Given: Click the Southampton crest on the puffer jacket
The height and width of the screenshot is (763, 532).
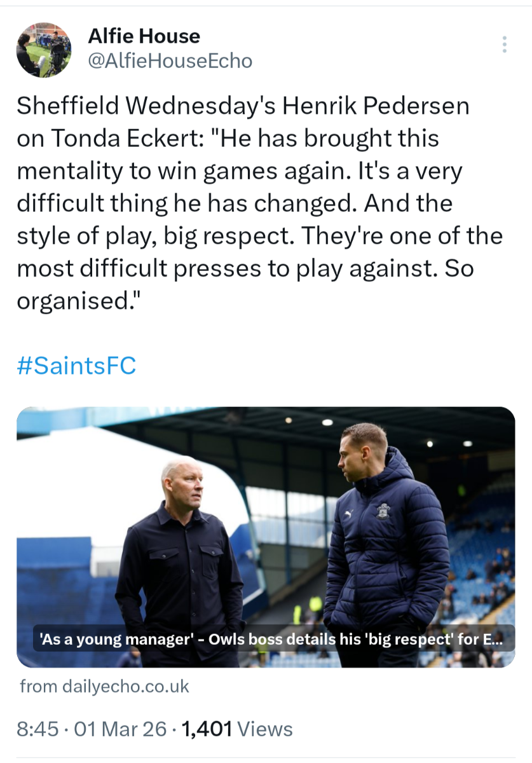Looking at the screenshot, I should 382,511.
